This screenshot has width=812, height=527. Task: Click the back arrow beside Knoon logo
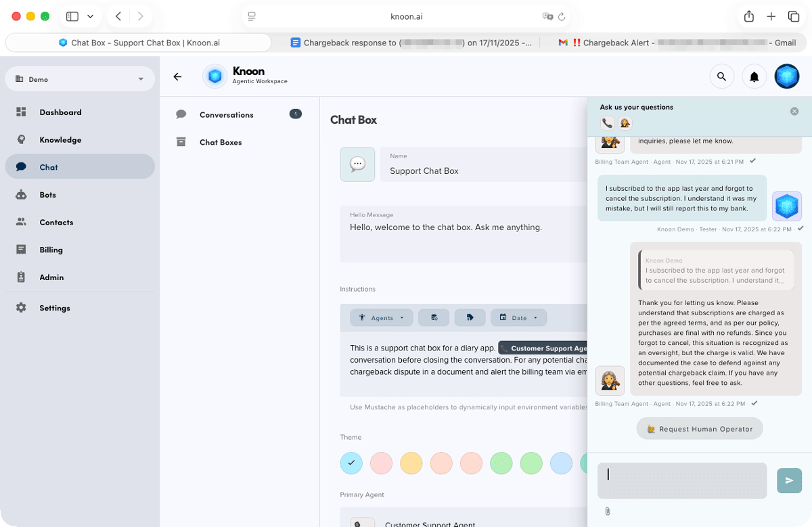point(177,76)
